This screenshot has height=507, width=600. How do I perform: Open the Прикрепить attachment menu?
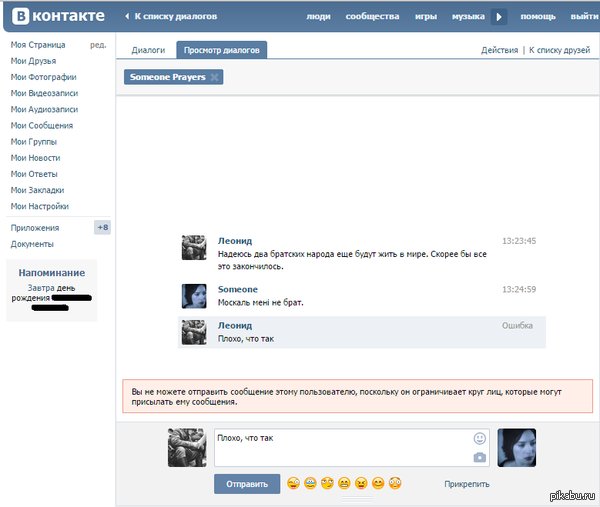tap(467, 484)
